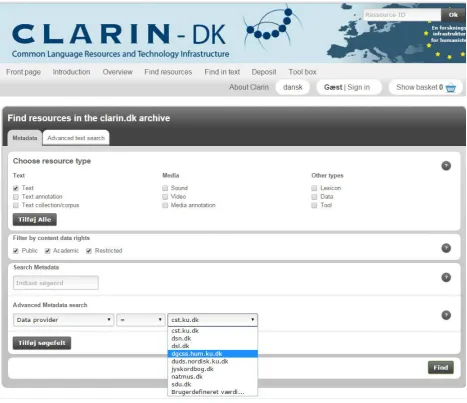Choose Brugerdefineret værdi option
467x403 pixels.
(x=213, y=392)
